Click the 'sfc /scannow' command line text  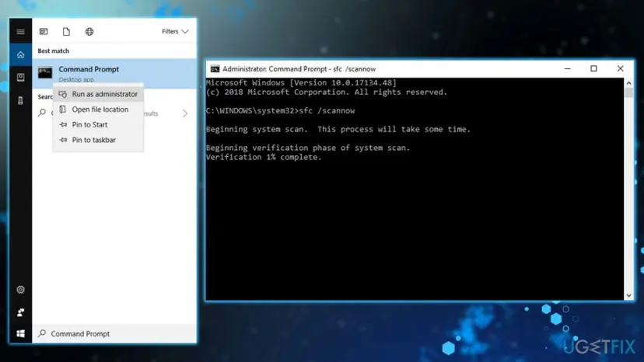327,111
